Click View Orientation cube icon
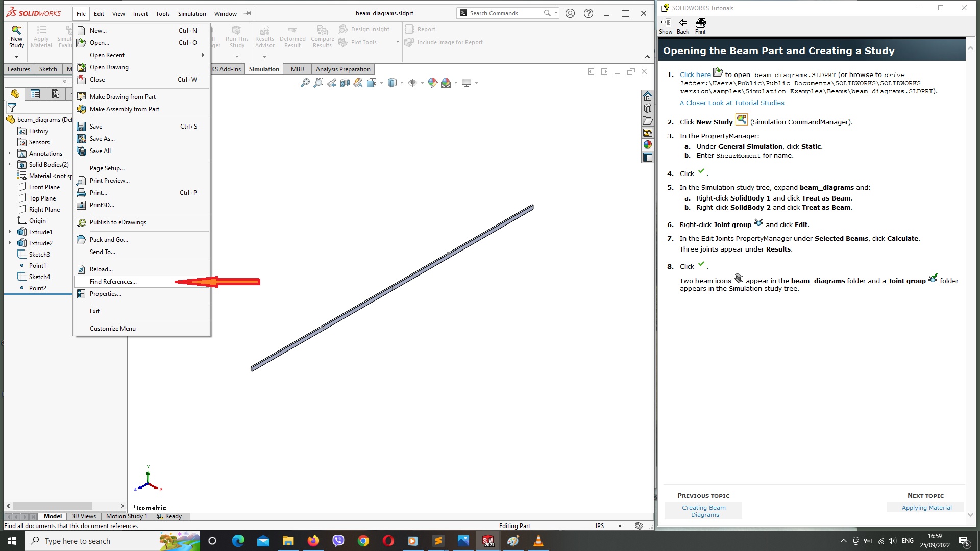Image resolution: width=980 pixels, height=551 pixels. point(372,83)
